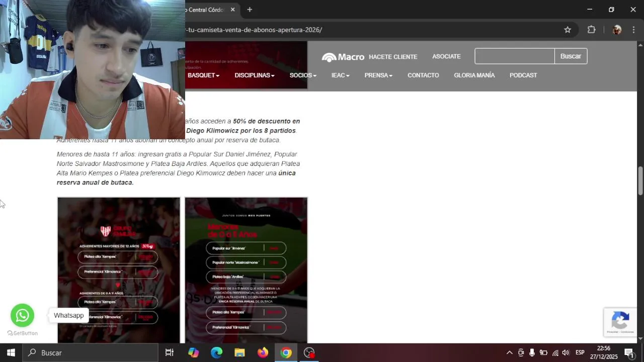
Task: Click the browser address bar URL
Action: [x=254, y=30]
